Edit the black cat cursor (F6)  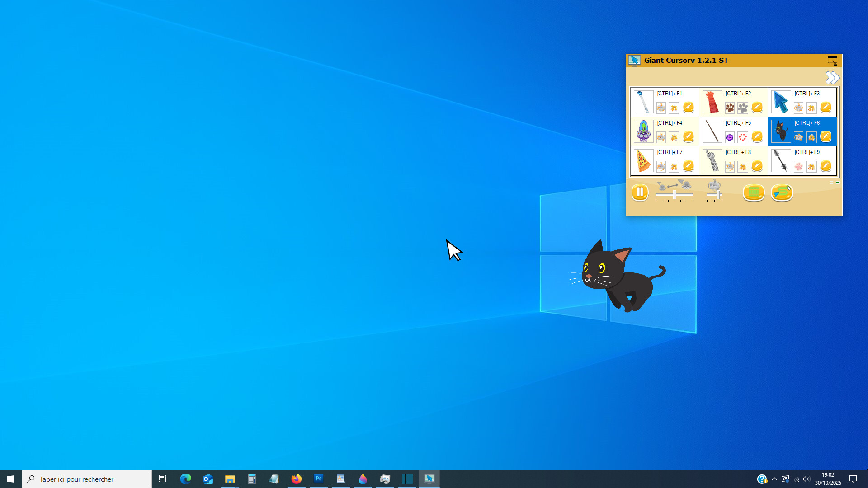pyautogui.click(x=826, y=136)
